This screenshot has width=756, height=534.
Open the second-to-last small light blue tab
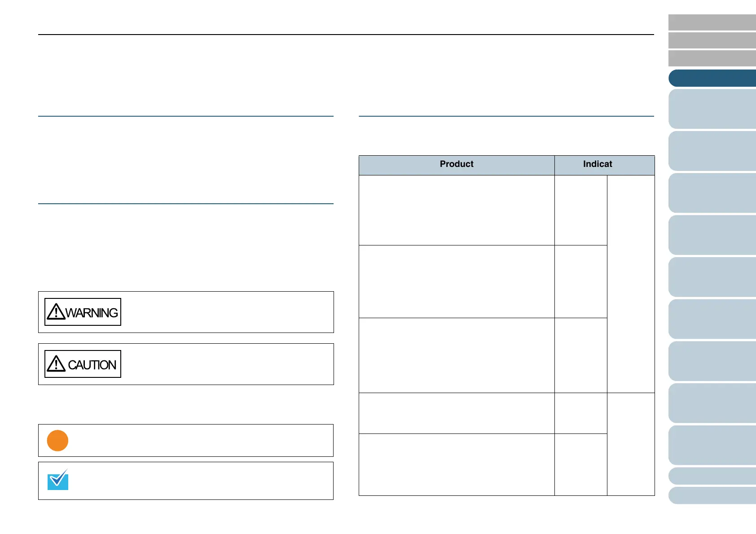(712, 476)
